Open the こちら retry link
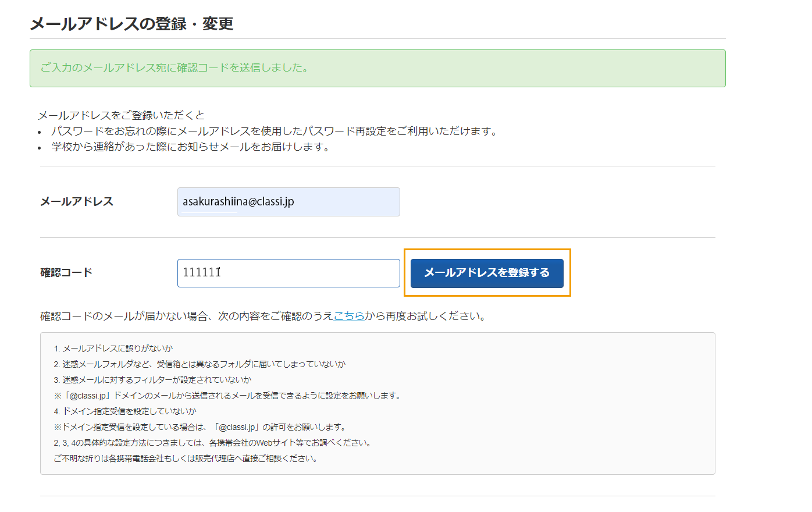812x512 pixels. pyautogui.click(x=349, y=316)
